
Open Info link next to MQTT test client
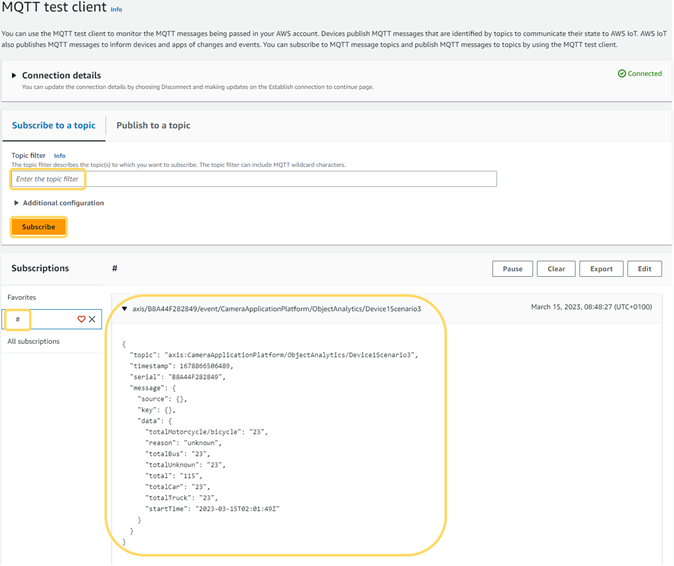116,9
